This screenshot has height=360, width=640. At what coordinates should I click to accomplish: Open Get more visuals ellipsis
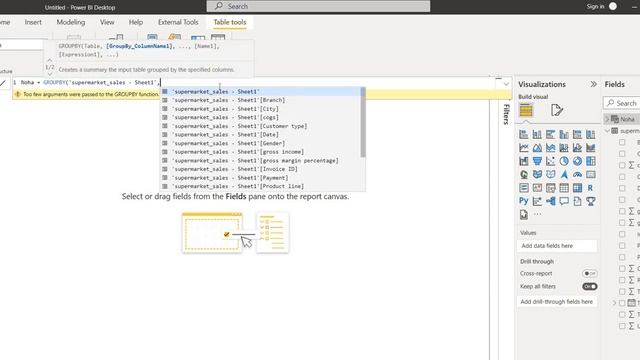click(x=537, y=214)
